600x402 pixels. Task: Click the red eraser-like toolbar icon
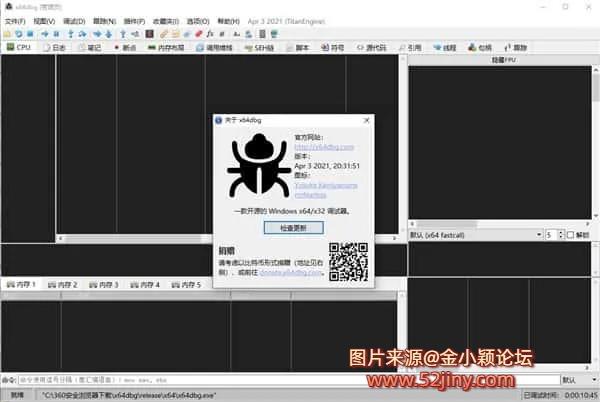[x=199, y=34]
